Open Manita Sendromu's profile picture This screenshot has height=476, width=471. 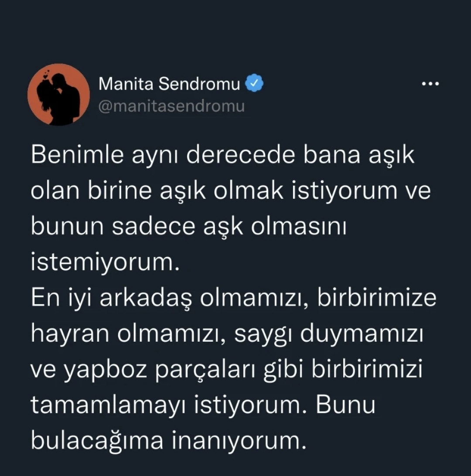click(x=58, y=95)
